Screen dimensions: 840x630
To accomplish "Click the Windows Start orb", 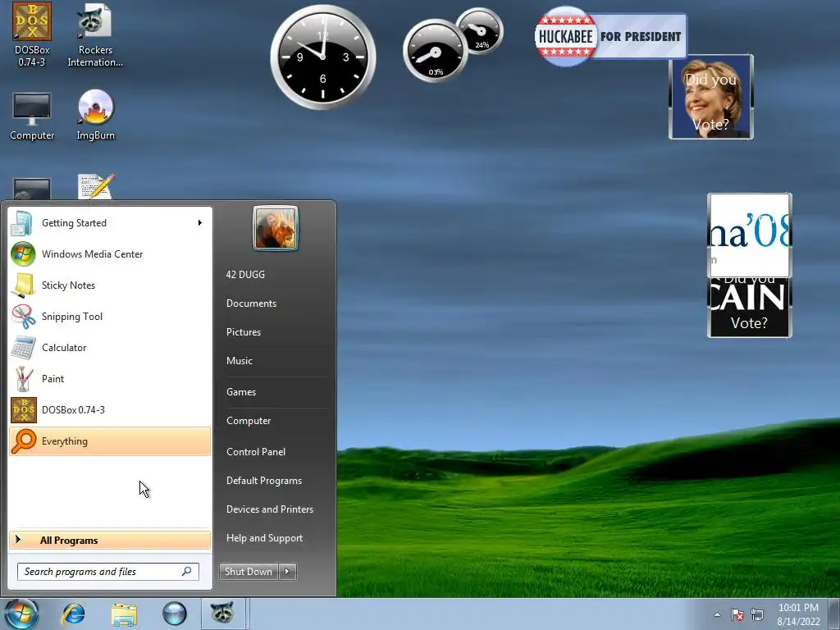I will point(21,614).
